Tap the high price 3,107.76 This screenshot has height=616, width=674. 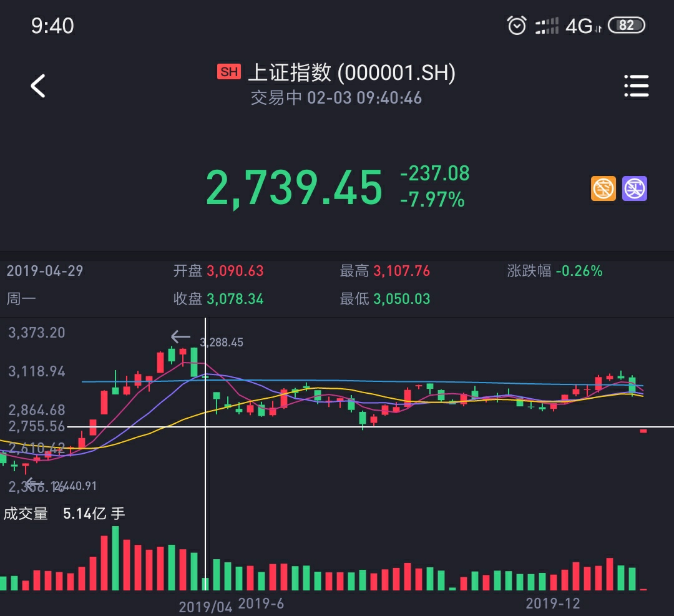pos(401,271)
